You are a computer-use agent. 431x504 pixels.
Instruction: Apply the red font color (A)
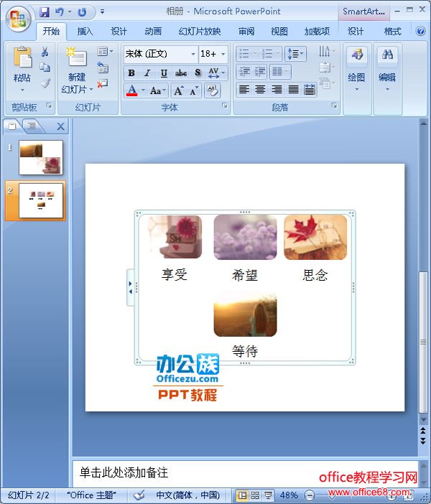(132, 90)
